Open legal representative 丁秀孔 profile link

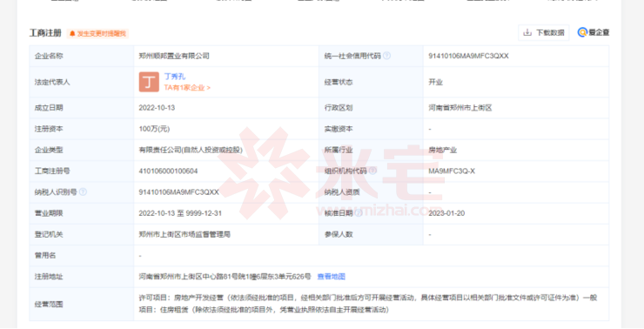click(x=175, y=77)
